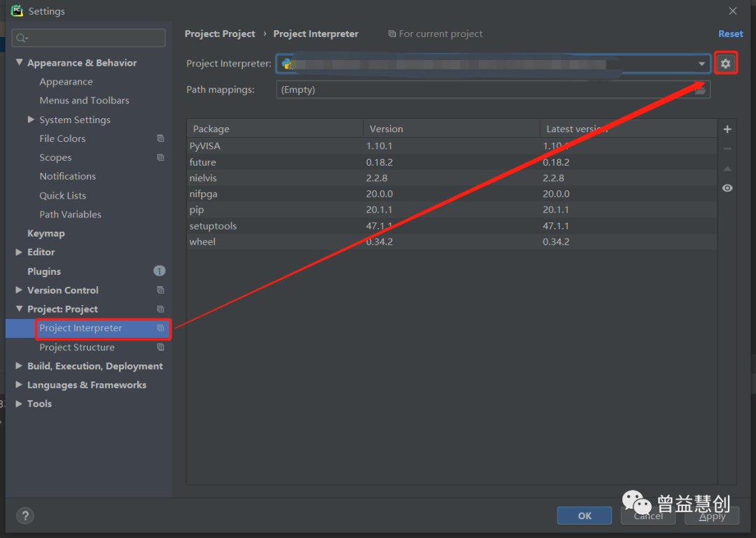Click the File Colors project-scope icon
Image resolution: width=756 pixels, height=538 pixels.
click(160, 139)
